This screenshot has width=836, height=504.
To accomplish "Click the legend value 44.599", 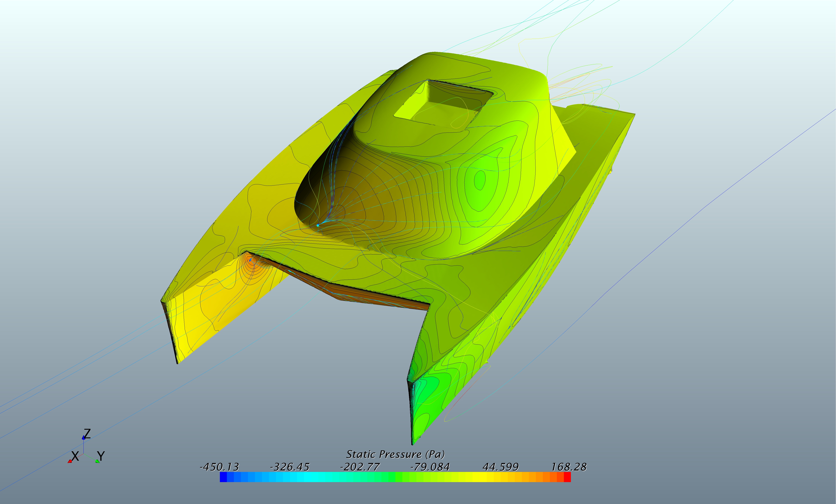I will click(x=500, y=467).
